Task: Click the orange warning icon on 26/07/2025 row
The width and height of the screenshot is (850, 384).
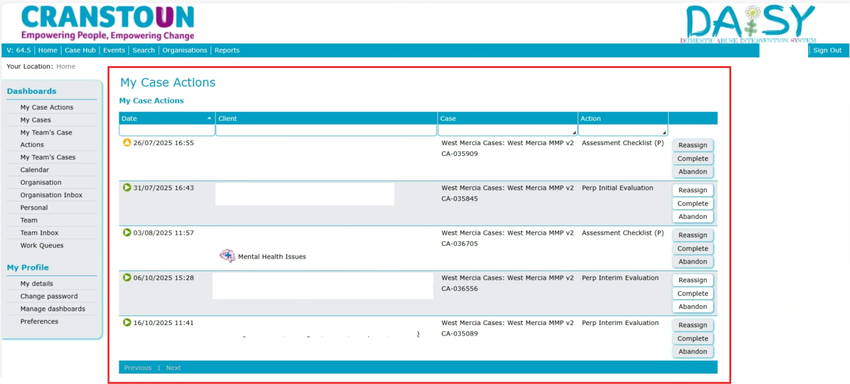Action: pos(127,143)
